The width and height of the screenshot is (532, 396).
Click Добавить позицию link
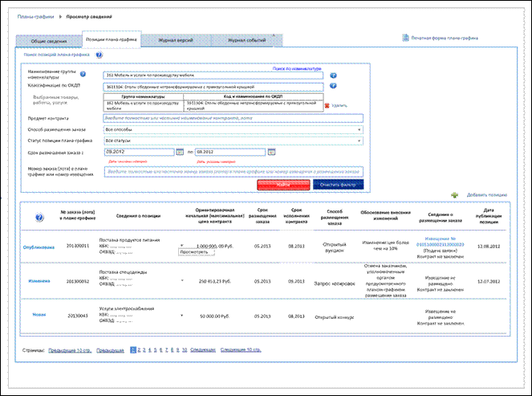[x=487, y=195]
